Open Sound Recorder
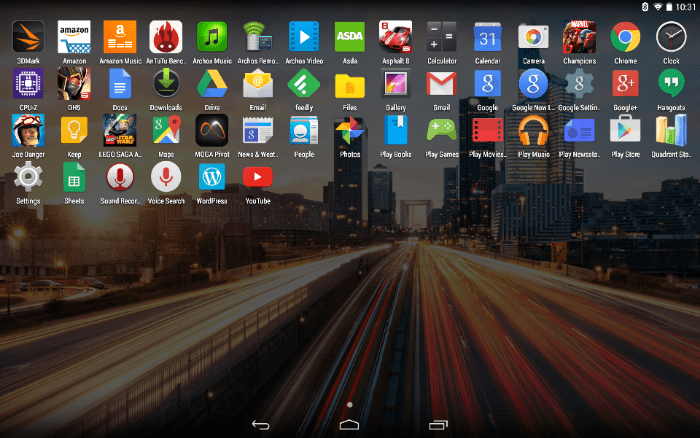The image size is (700, 438). coord(120,177)
